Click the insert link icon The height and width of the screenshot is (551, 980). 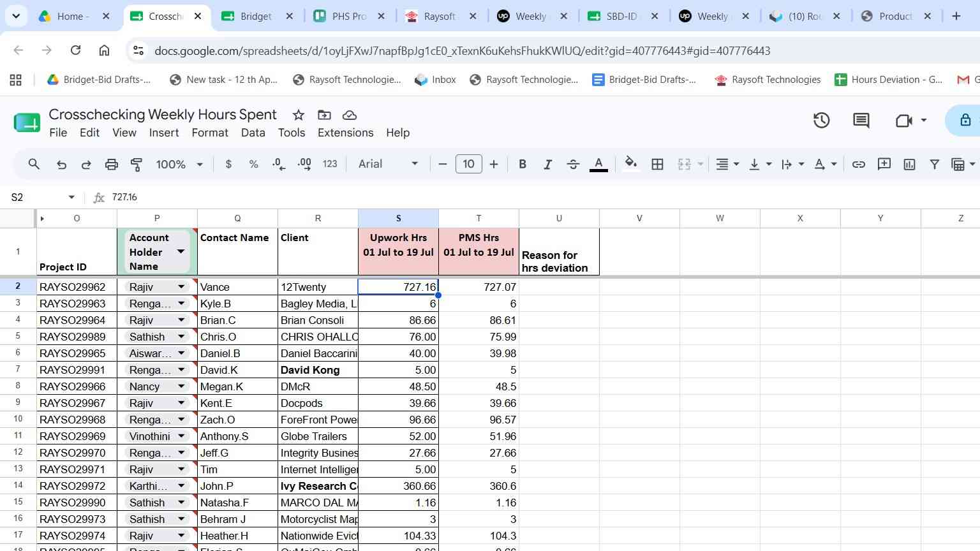(x=859, y=164)
